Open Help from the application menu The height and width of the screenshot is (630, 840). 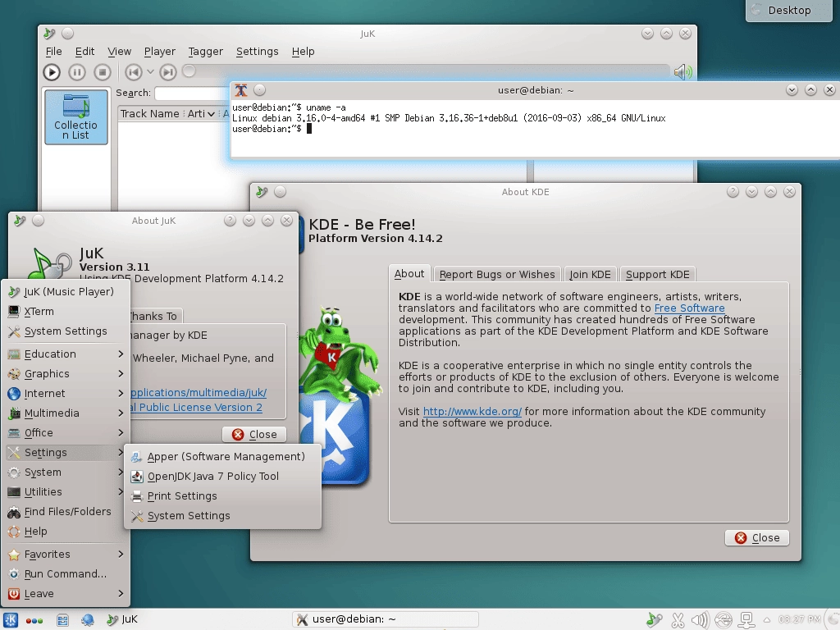[66, 532]
